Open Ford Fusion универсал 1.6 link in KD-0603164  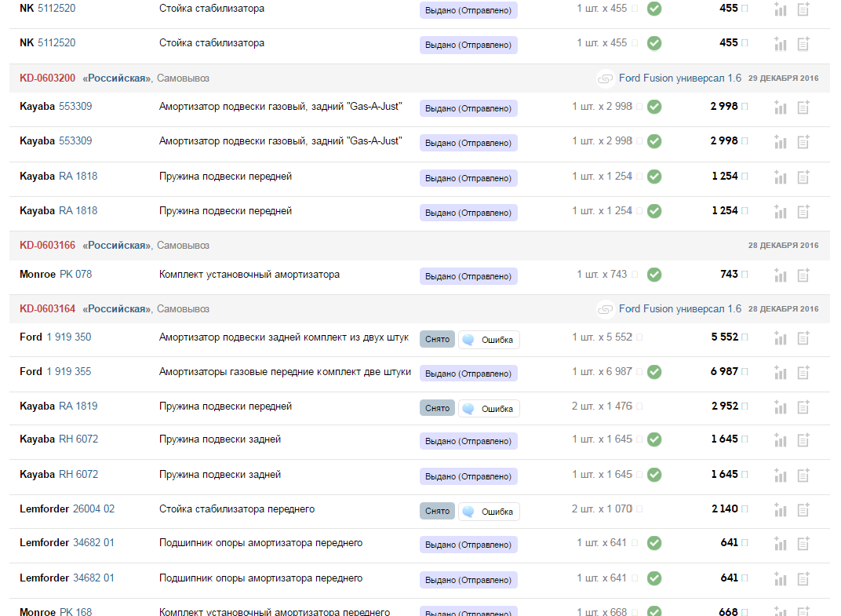[680, 309]
